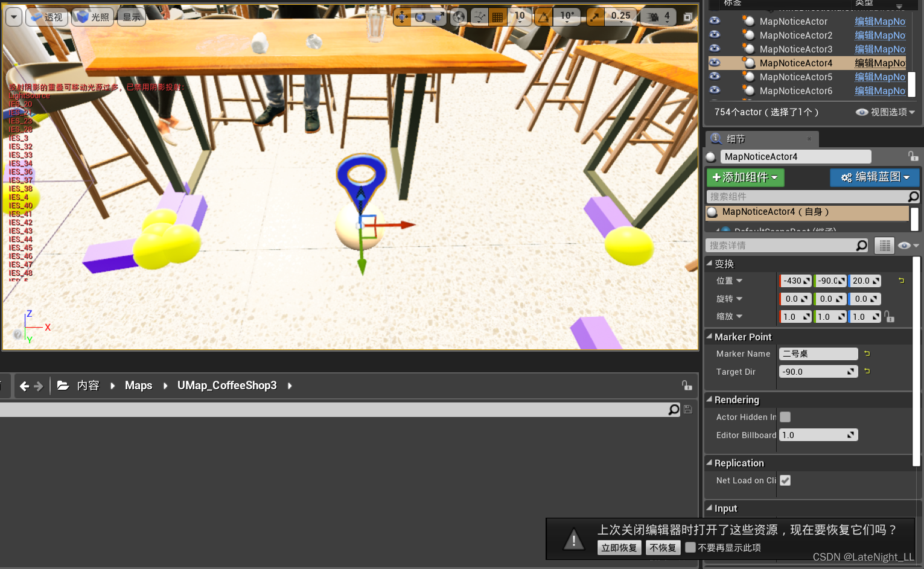Hide MapNoticeActor4 with eye icon

[x=715, y=62]
